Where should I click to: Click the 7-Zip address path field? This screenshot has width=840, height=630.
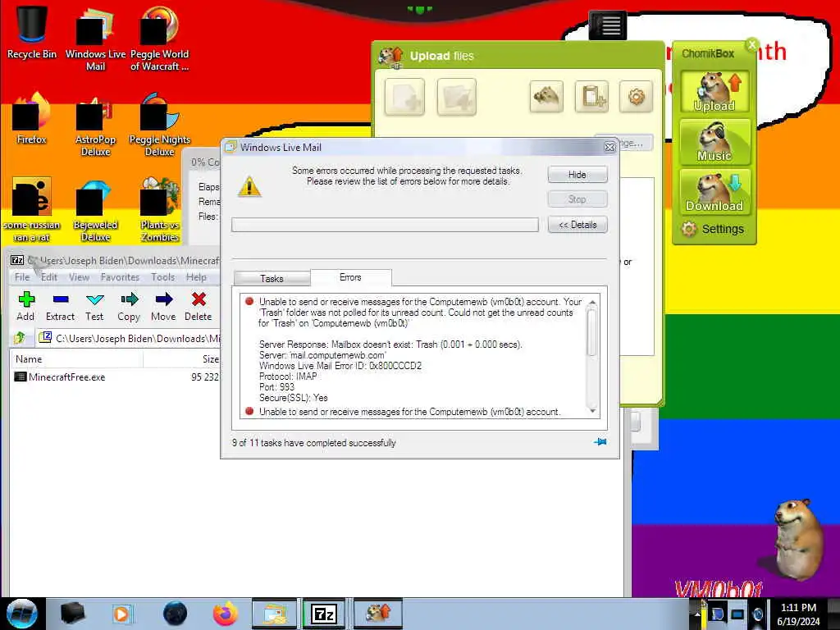129,338
